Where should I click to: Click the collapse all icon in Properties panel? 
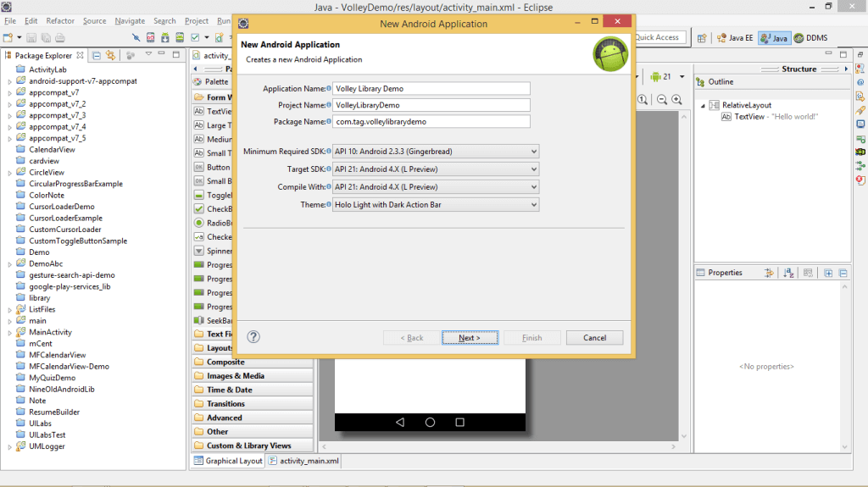pyautogui.click(x=843, y=273)
